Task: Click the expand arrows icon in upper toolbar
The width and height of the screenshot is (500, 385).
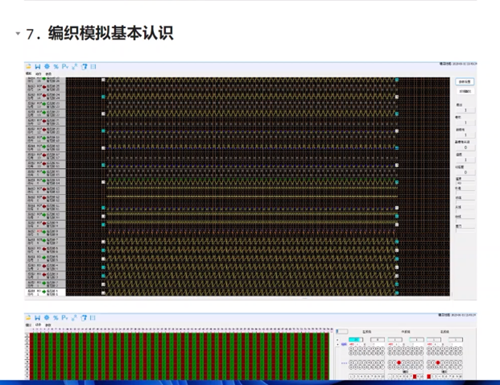Action: (75, 66)
